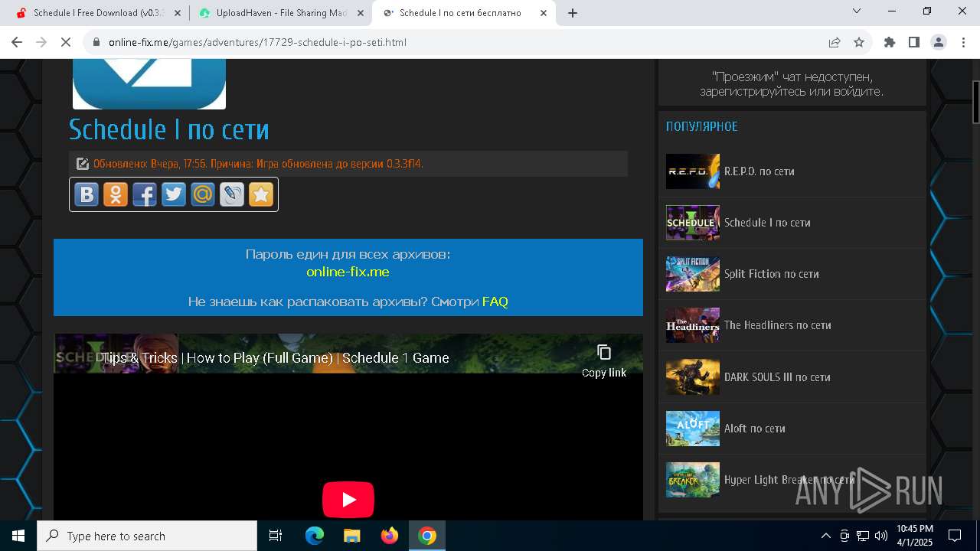Click online-fix.me password text
980x551 pixels.
tap(348, 272)
